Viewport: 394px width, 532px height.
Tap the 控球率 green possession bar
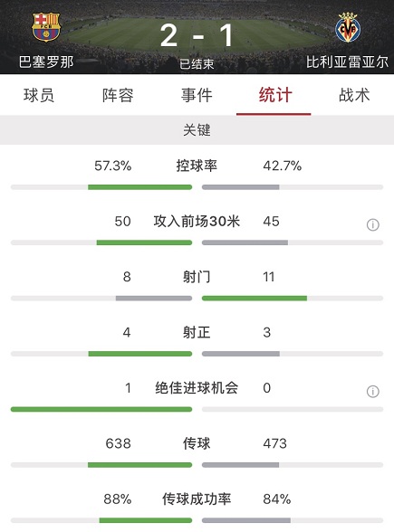point(139,187)
